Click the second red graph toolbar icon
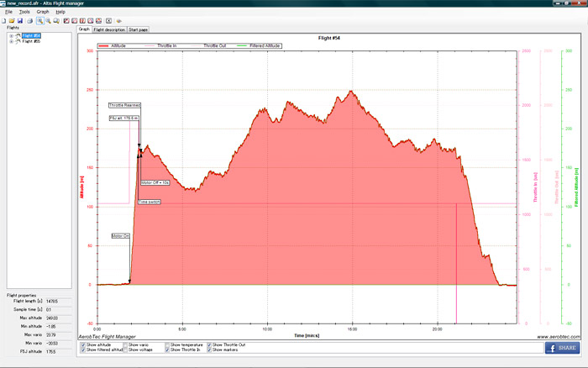Viewport: 588px width, 368px height. click(x=75, y=21)
